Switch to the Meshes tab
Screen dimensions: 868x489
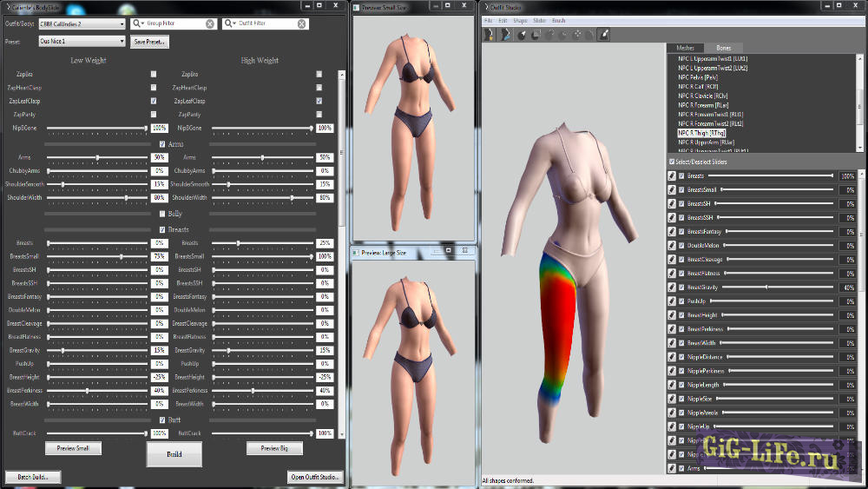[x=685, y=48]
